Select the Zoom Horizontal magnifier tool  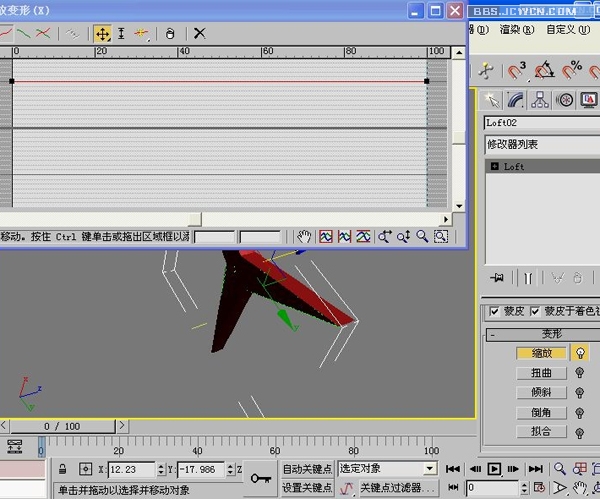point(385,237)
